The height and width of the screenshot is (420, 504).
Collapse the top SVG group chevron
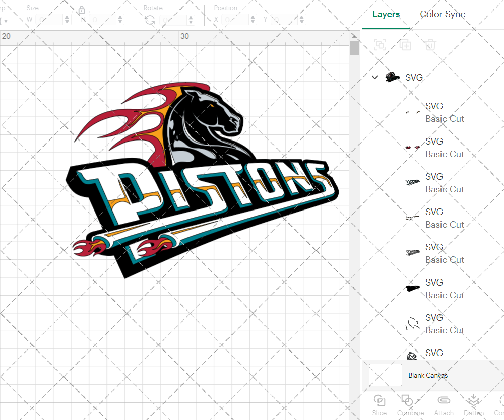(375, 77)
